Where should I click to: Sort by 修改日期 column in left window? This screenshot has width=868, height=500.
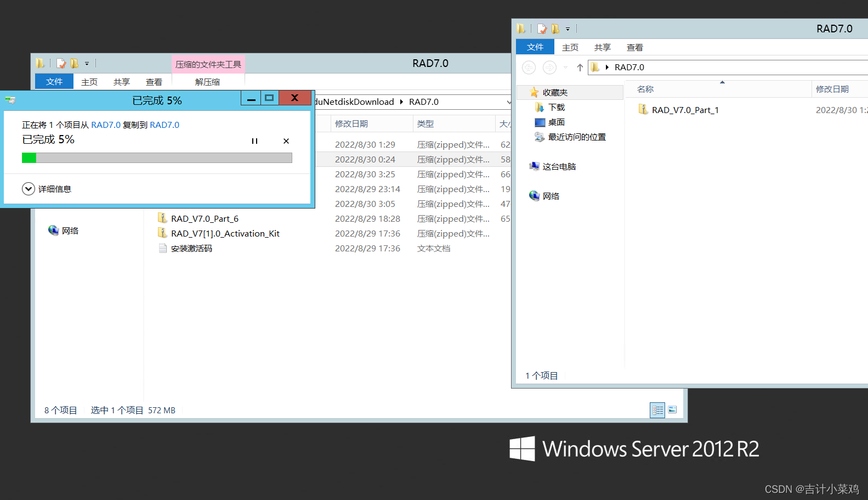click(371, 123)
